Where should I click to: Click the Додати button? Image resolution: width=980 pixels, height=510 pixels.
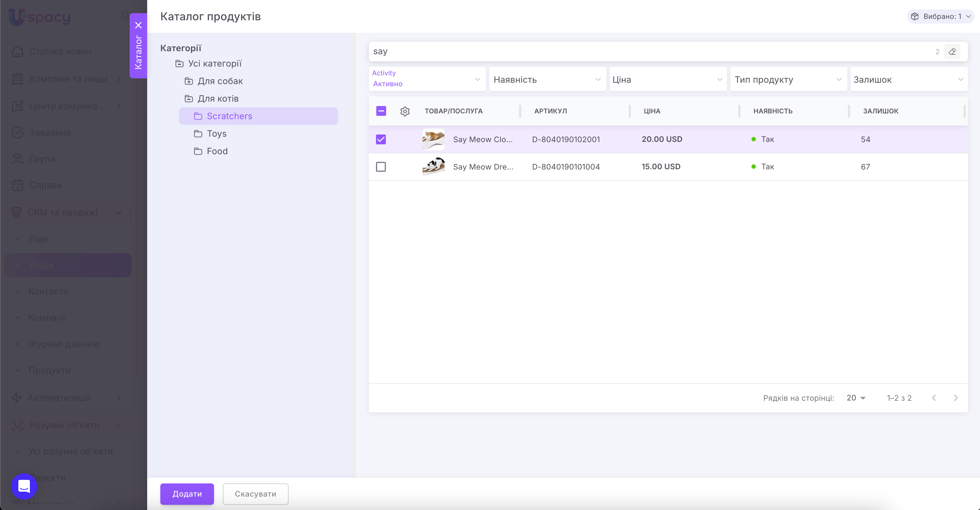[187, 494]
